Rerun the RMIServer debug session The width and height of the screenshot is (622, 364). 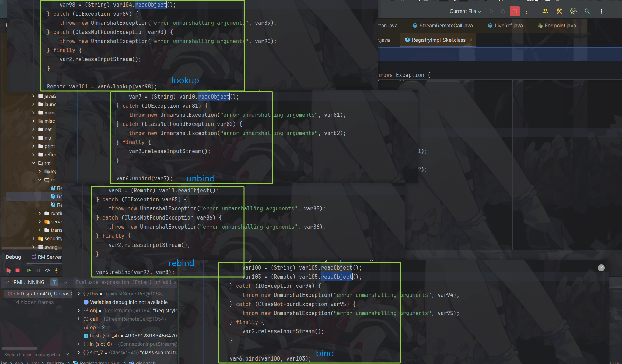[8, 270]
